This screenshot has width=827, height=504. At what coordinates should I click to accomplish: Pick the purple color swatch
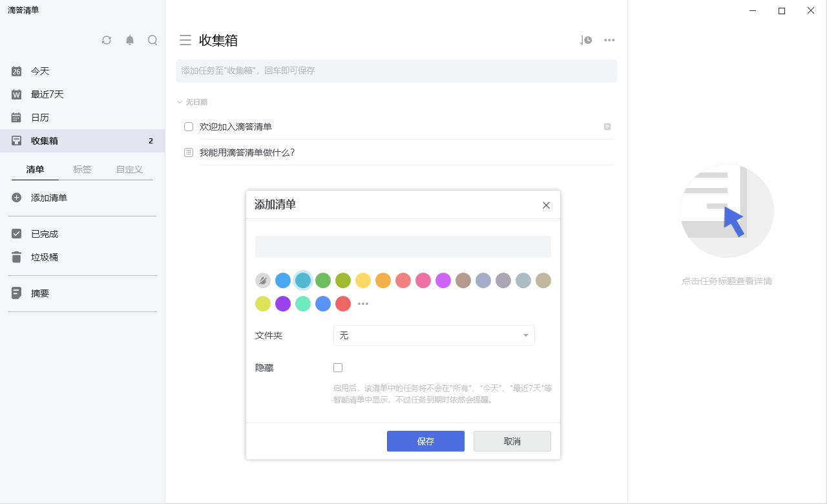click(283, 304)
